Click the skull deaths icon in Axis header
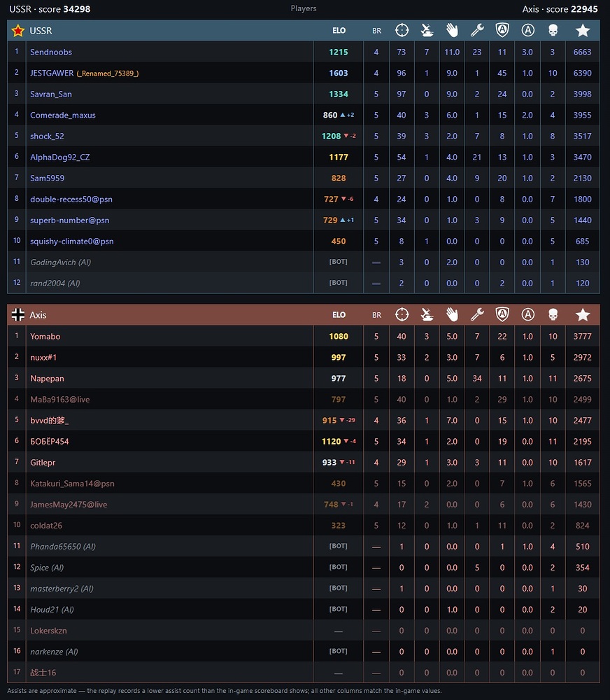The width and height of the screenshot is (610, 700). tap(553, 315)
